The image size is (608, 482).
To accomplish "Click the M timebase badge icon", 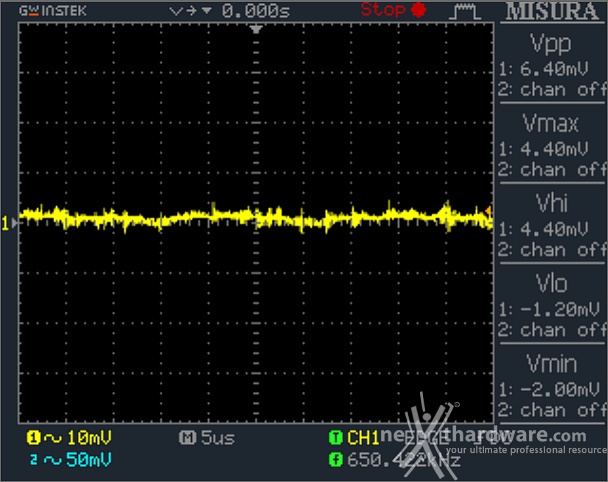I will [187, 438].
